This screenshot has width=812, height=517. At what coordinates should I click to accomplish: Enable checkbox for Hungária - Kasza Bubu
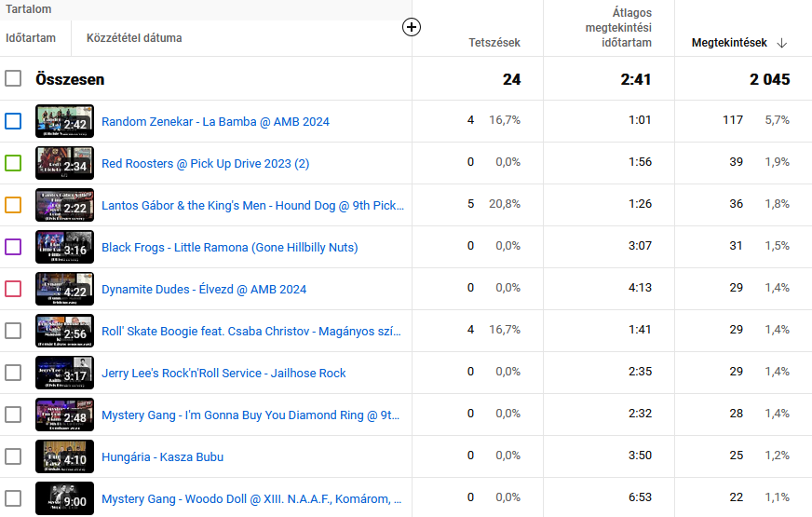pyautogui.click(x=13, y=456)
